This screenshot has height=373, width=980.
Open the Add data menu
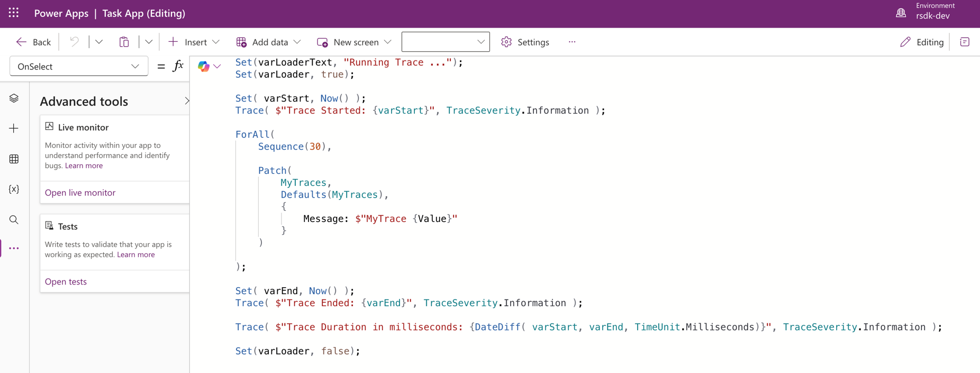coord(269,42)
